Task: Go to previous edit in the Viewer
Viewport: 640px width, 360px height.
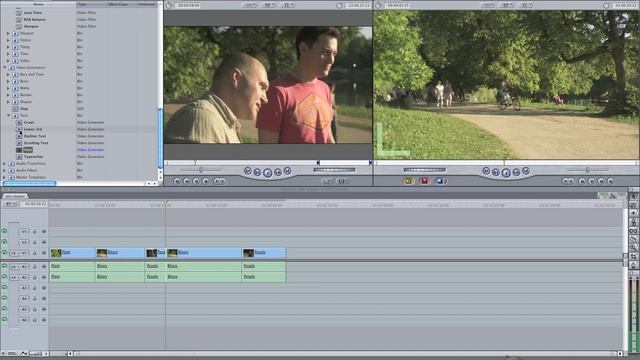Action: coord(248,171)
